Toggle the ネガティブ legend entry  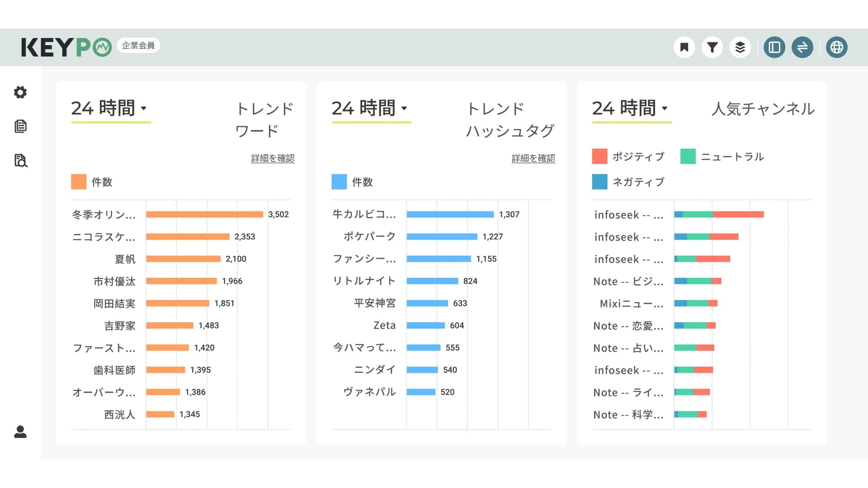pos(628,182)
